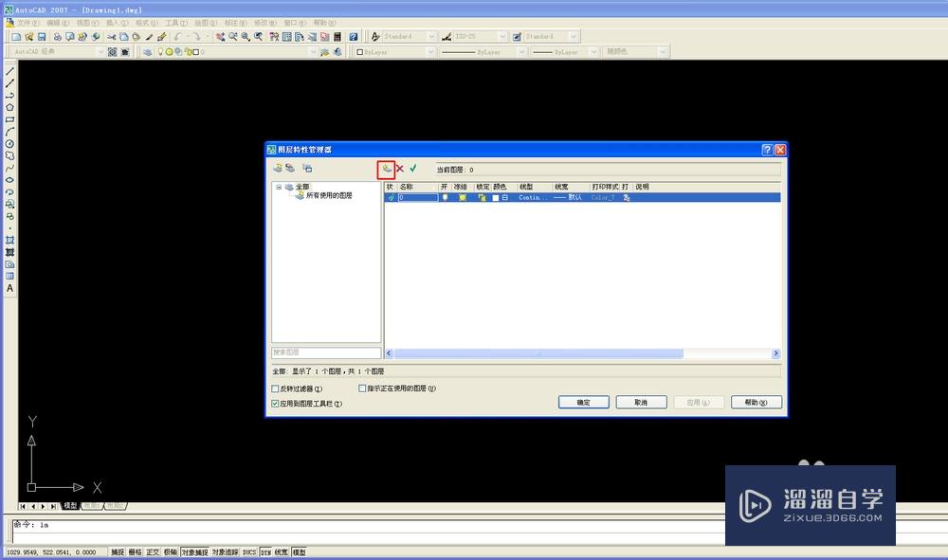Switch to the 模型 layout tab

71,506
